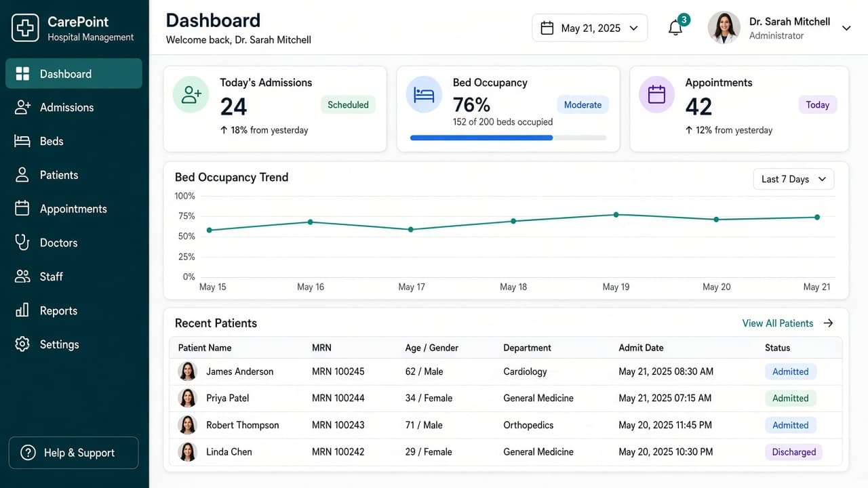Click Linda Chen's Discharged status badge
The image size is (868, 488).
pyautogui.click(x=793, y=452)
